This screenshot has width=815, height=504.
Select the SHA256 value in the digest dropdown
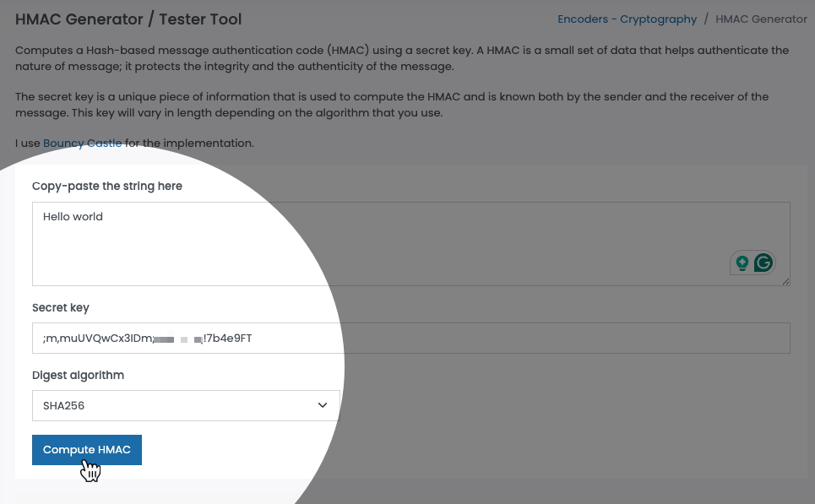(64, 405)
